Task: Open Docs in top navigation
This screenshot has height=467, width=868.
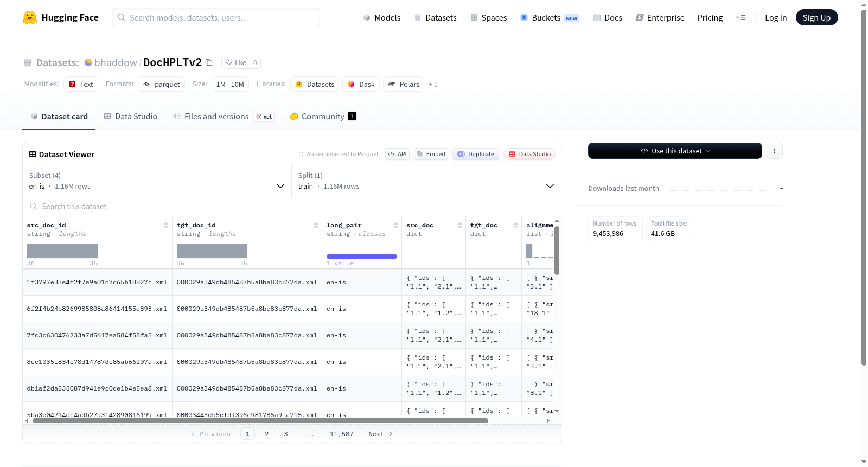Action: 608,17
